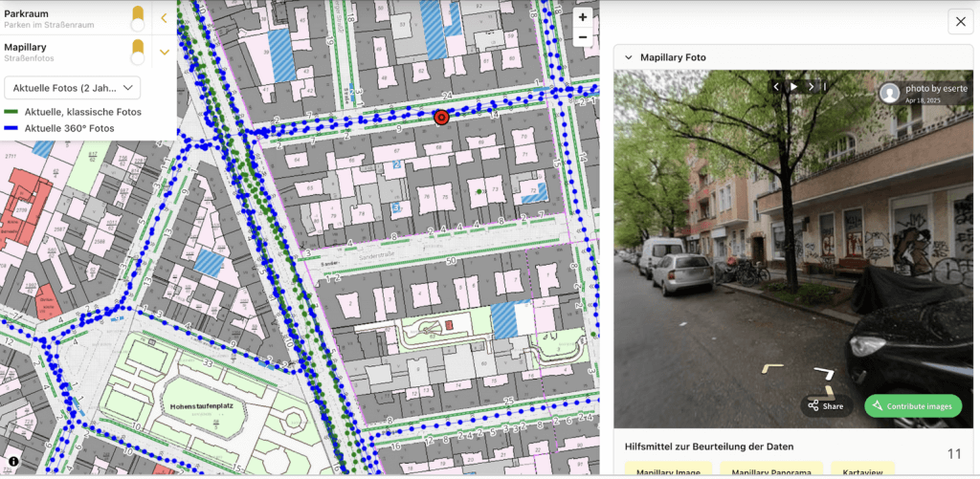
Task: Click the Share button
Action: tap(826, 406)
